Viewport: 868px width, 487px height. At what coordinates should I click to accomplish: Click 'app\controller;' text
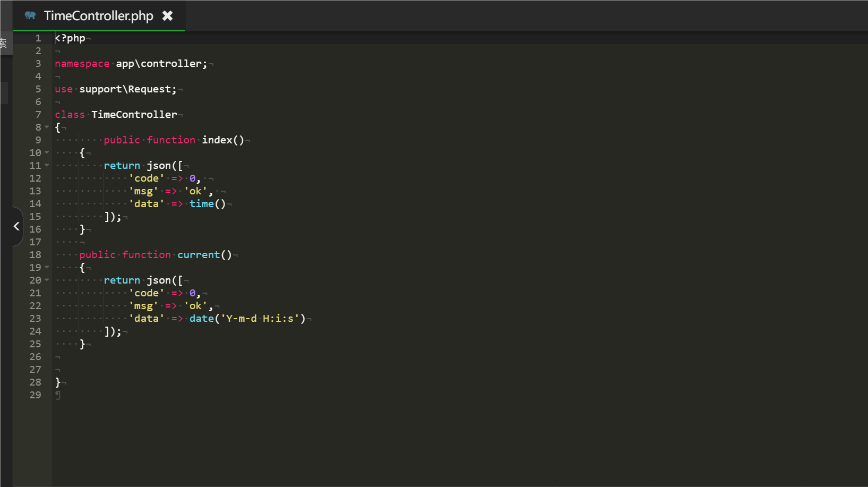pos(162,64)
